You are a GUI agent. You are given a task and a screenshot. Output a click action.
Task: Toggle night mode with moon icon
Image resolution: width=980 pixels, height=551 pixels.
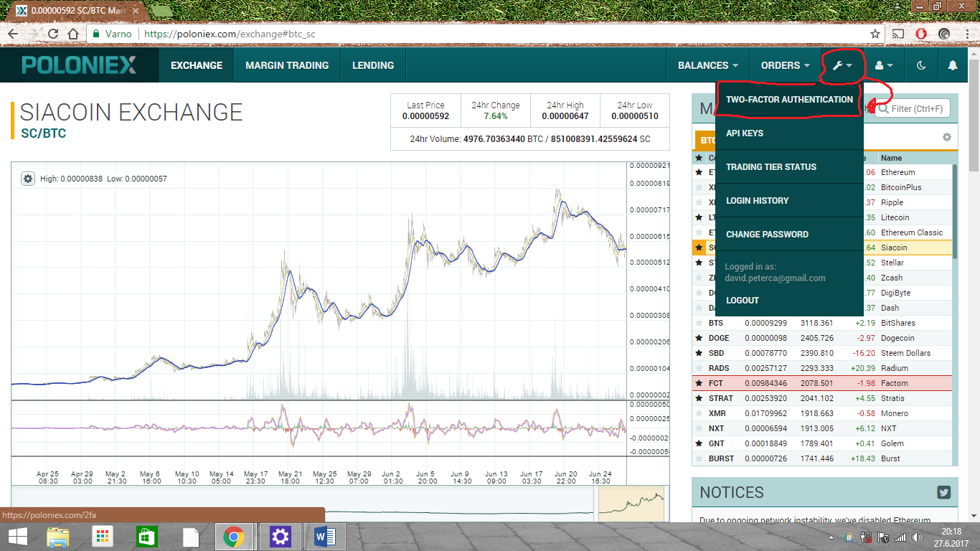coord(921,65)
